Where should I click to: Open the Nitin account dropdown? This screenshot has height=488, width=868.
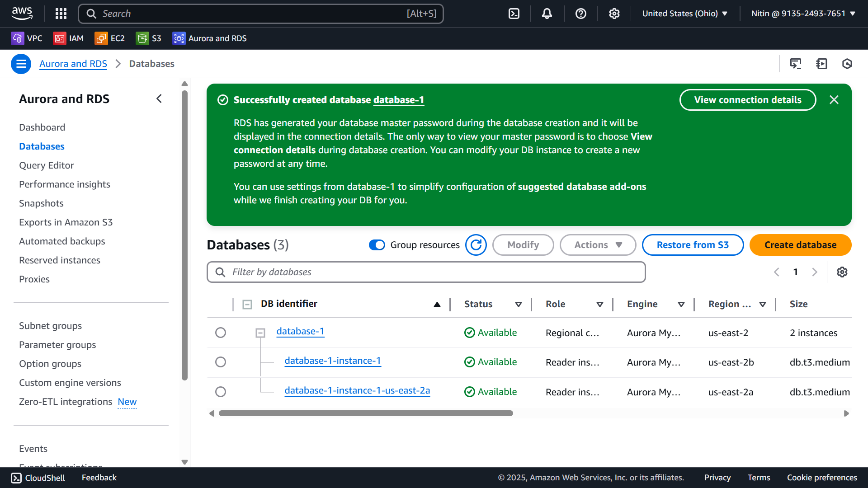[803, 14]
